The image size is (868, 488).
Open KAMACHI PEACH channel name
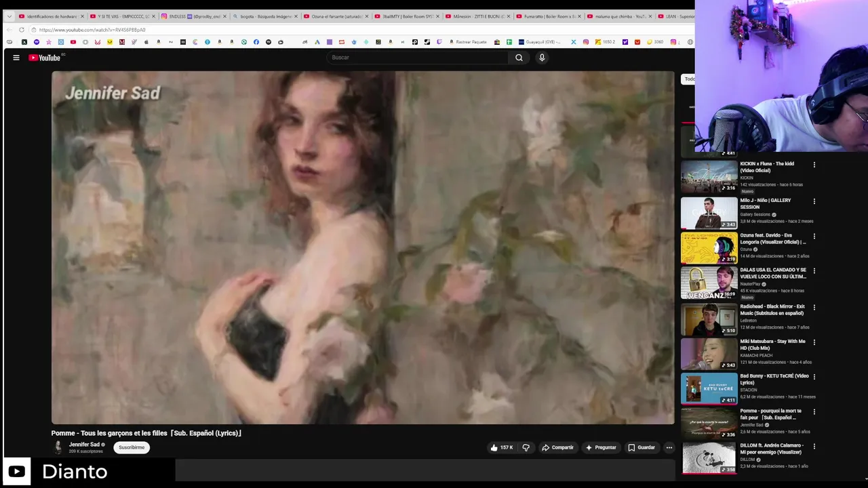(756, 355)
